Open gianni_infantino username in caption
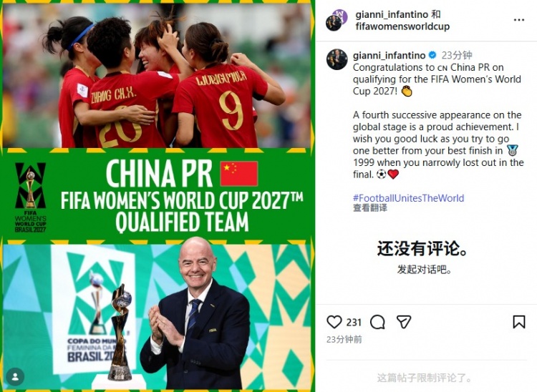This screenshot has width=537, height=392. (389, 55)
